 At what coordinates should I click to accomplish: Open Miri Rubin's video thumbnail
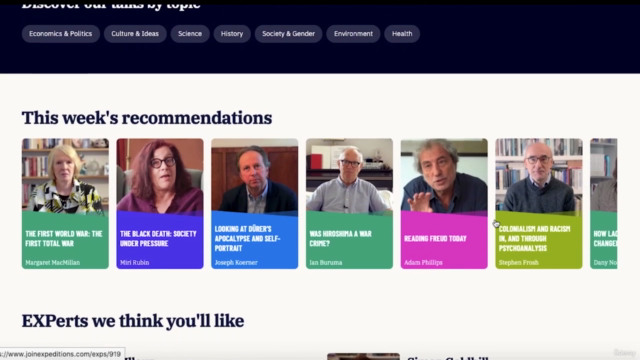(160, 176)
